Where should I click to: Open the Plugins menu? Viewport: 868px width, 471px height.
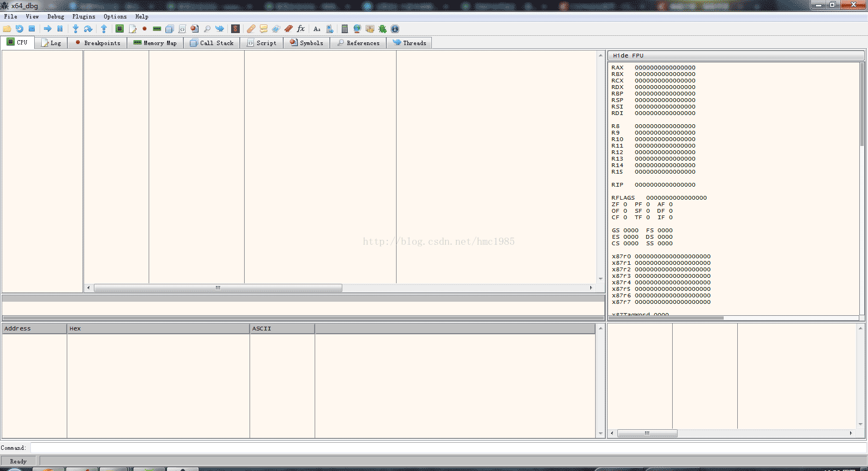click(x=84, y=16)
